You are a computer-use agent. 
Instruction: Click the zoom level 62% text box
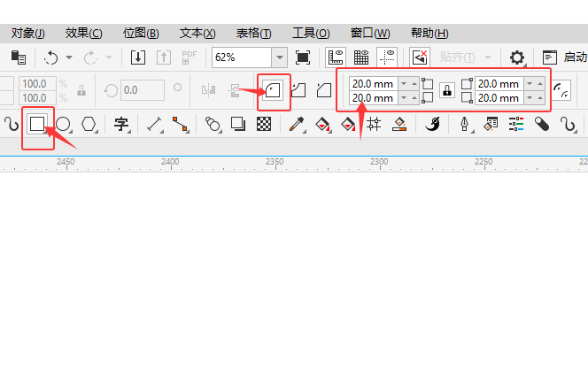tap(242, 57)
